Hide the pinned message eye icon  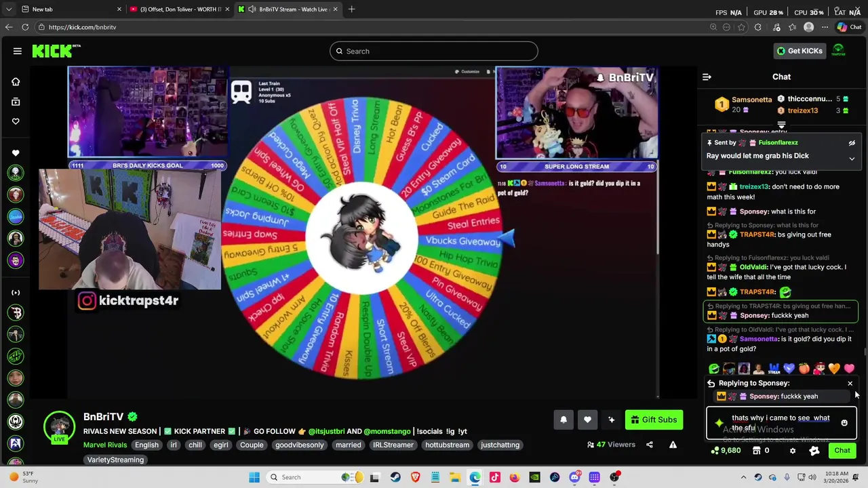(852, 143)
